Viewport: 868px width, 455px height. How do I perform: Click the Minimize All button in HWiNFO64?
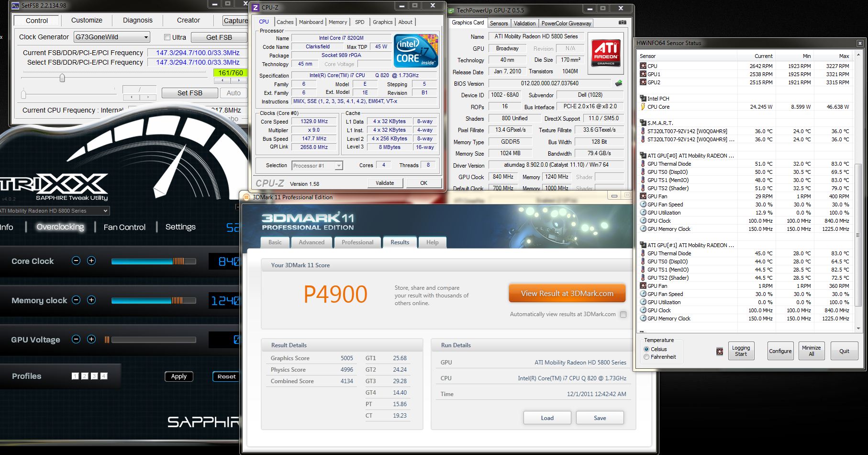coord(812,351)
